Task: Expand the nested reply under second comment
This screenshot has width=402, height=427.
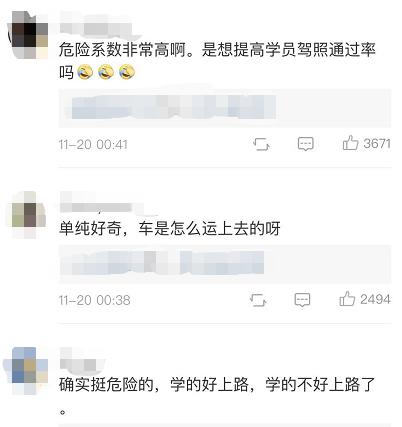Action: [225, 264]
